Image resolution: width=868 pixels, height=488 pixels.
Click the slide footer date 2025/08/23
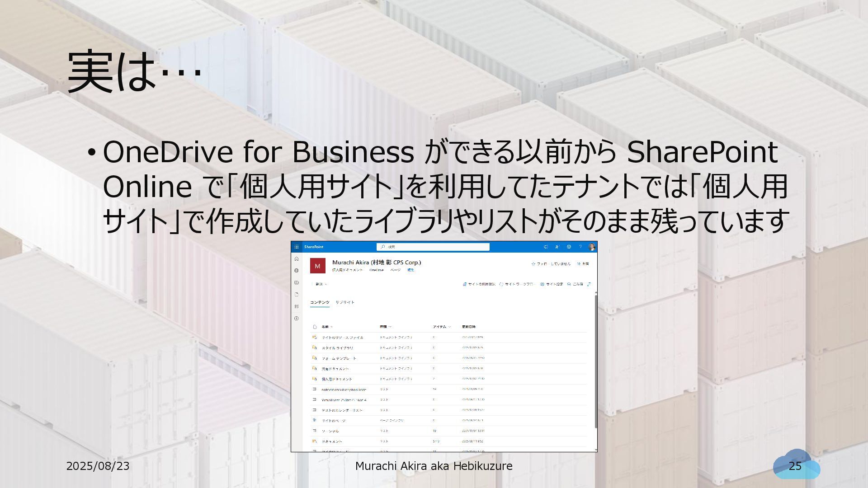(98, 466)
